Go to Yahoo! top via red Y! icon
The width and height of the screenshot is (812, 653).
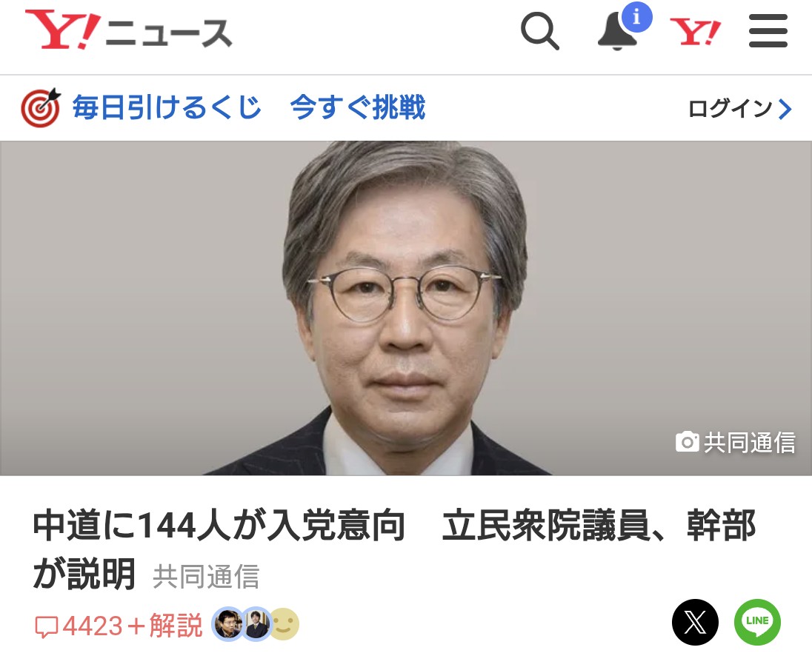click(x=695, y=32)
